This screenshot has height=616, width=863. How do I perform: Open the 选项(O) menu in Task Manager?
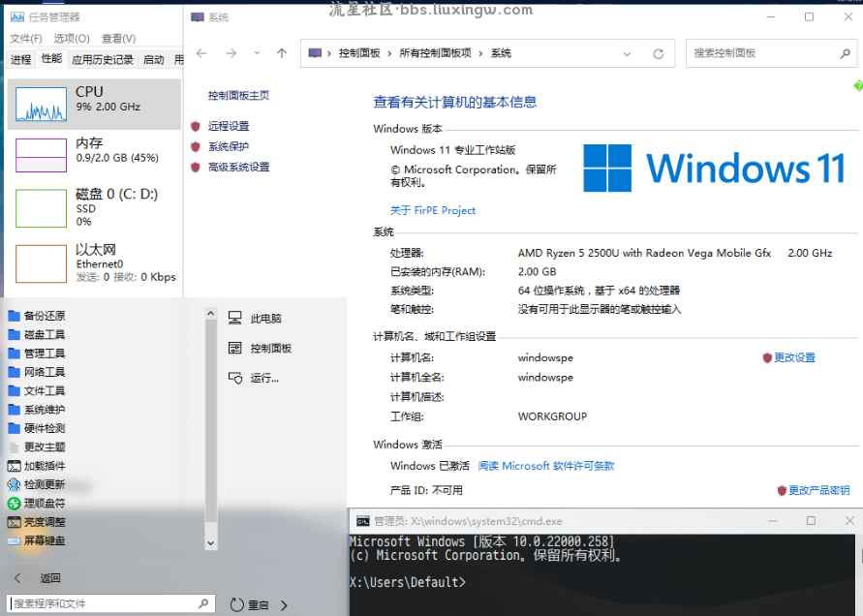pos(72,39)
